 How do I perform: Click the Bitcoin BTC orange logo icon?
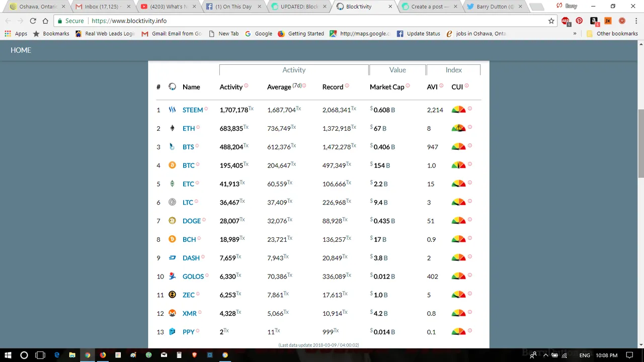pyautogui.click(x=172, y=165)
